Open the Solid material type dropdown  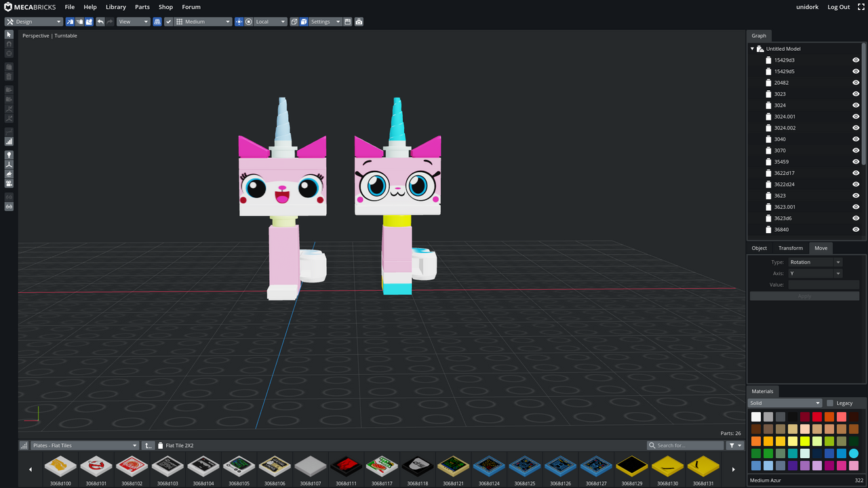785,403
